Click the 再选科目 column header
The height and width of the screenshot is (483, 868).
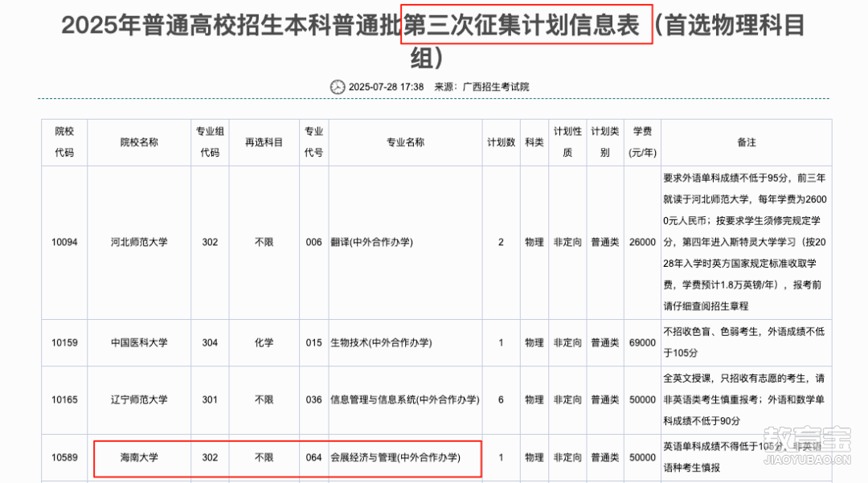tap(264, 142)
